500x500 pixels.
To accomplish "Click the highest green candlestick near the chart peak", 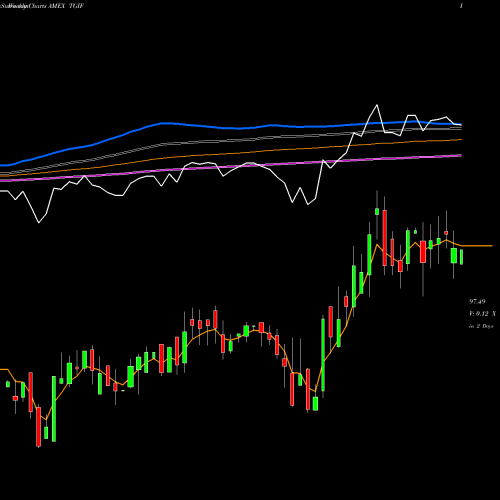I will coord(377,211).
